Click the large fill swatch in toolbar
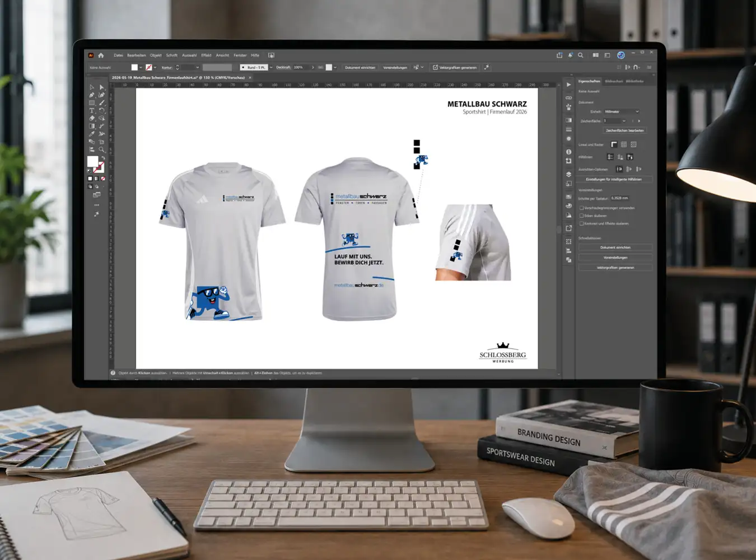This screenshot has width=756, height=560. (92, 161)
